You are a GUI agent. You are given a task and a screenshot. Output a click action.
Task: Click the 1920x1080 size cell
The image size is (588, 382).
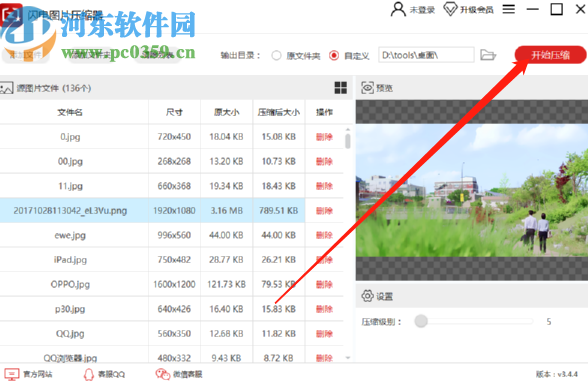pos(174,211)
